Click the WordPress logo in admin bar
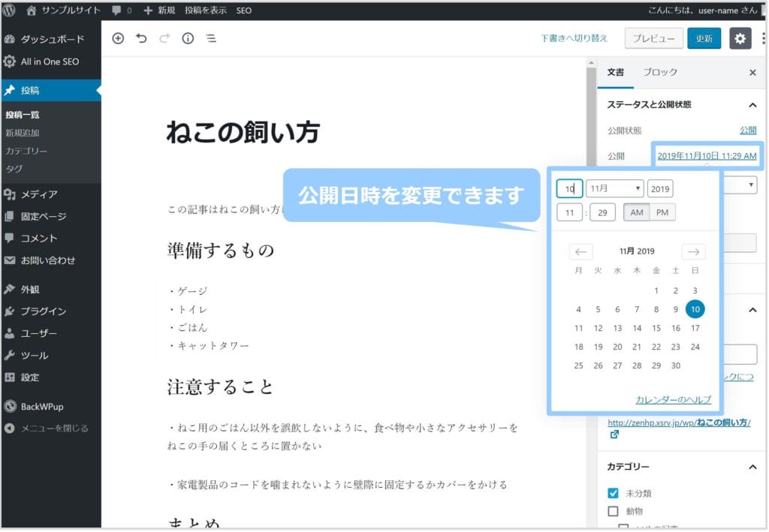769x532 pixels. pyautogui.click(x=10, y=11)
